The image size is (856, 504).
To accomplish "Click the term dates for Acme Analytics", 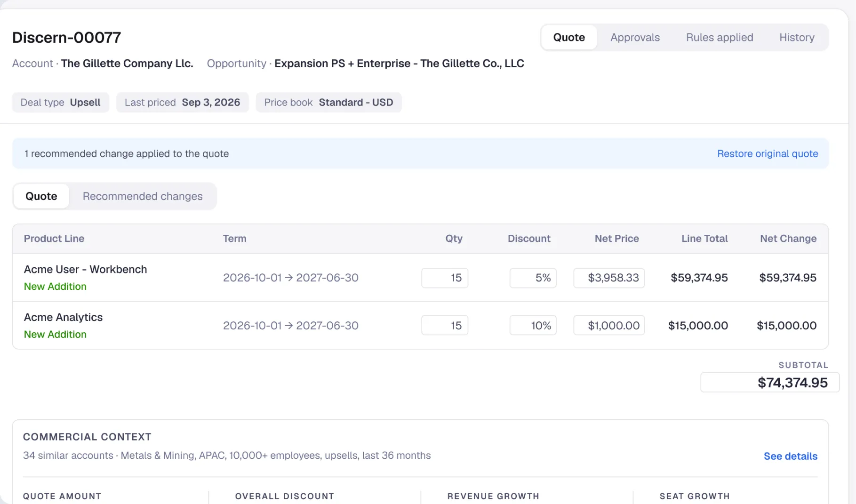I will (290, 325).
